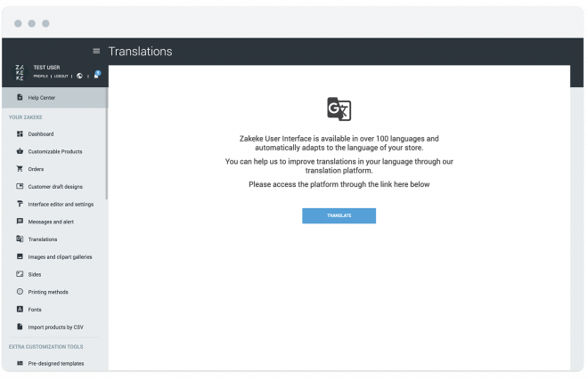
Task: Open Printing methods
Action: pos(48,292)
